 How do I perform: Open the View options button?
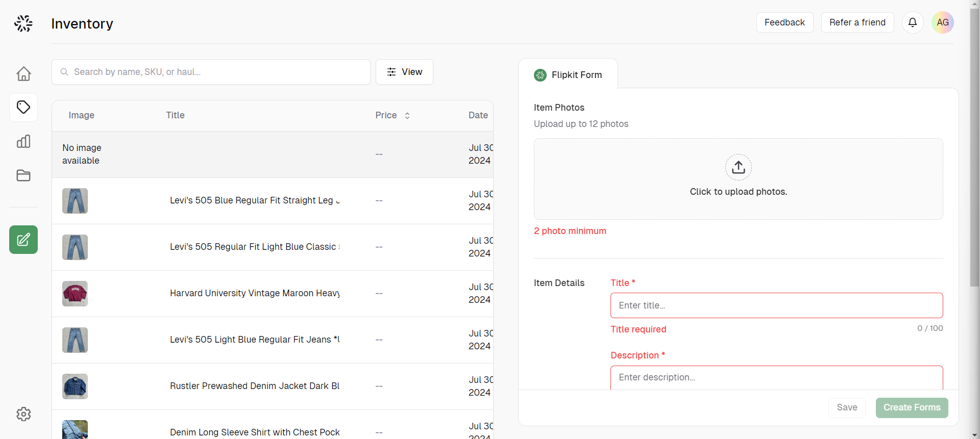(404, 72)
